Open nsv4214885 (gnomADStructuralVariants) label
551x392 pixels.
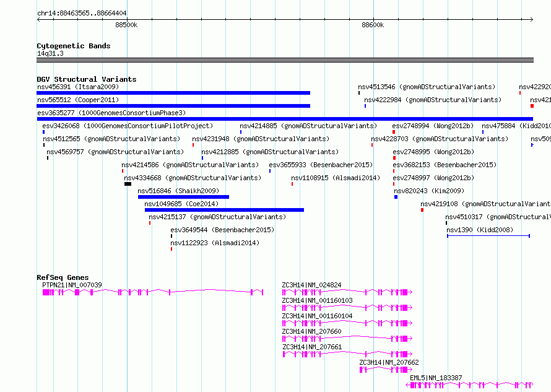click(x=308, y=126)
